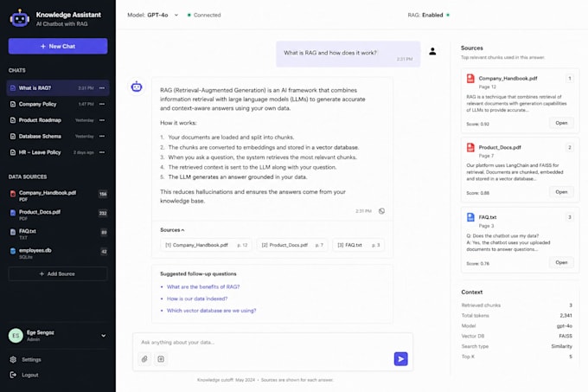Open the Model GPT-4o dropdown

coord(153,15)
